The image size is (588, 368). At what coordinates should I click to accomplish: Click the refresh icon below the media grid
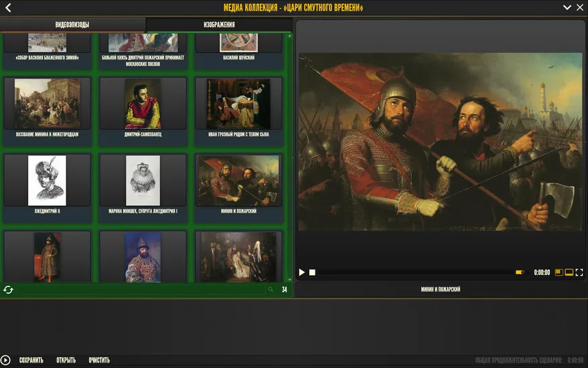(x=8, y=290)
